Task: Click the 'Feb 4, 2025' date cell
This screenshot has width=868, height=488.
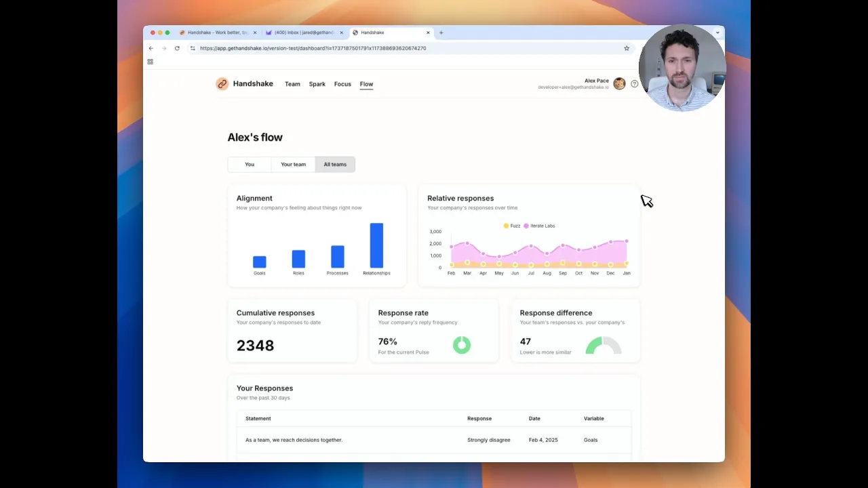Action: [543, 440]
